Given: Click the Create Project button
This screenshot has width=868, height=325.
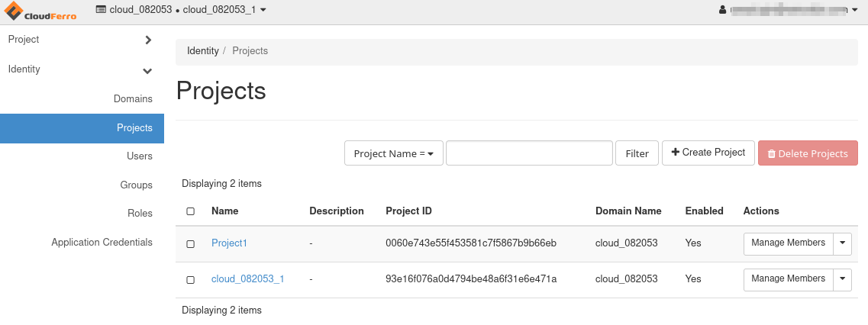Looking at the screenshot, I should tap(708, 153).
